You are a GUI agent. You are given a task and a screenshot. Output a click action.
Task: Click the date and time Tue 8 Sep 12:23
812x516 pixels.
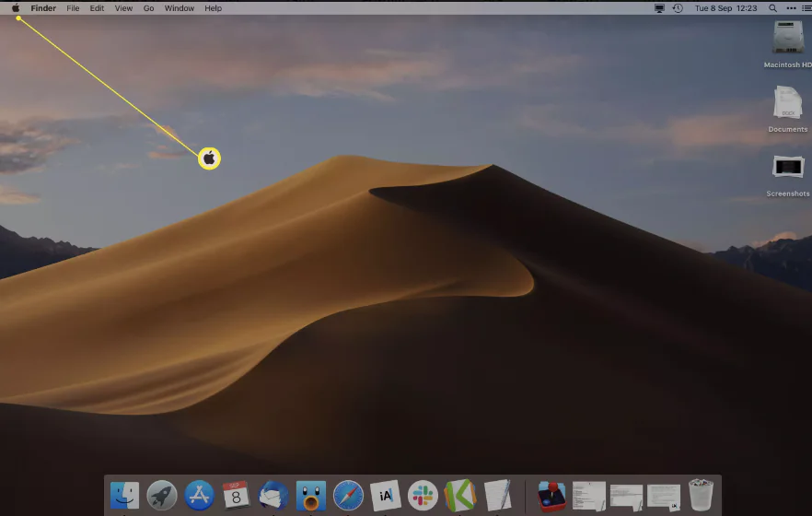(x=725, y=8)
